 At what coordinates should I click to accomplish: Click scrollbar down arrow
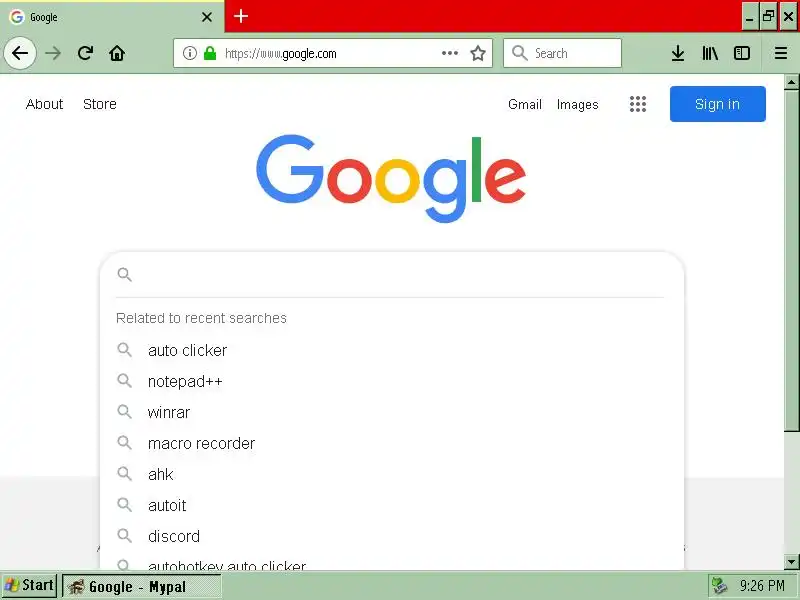coord(791,562)
